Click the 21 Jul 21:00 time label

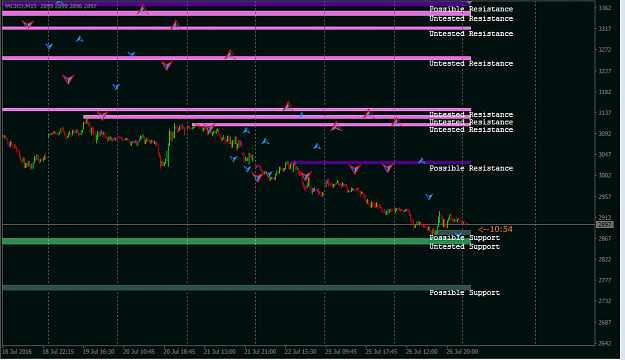[260, 352]
